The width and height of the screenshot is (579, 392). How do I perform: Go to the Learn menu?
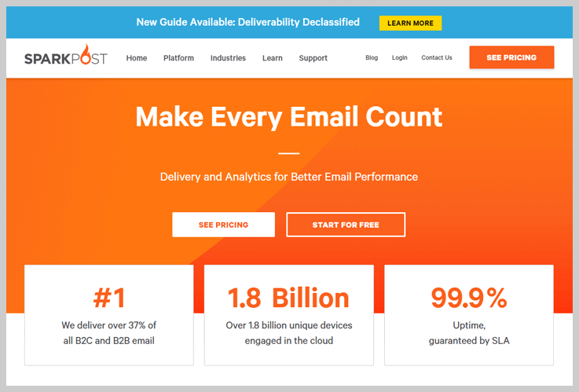click(273, 58)
